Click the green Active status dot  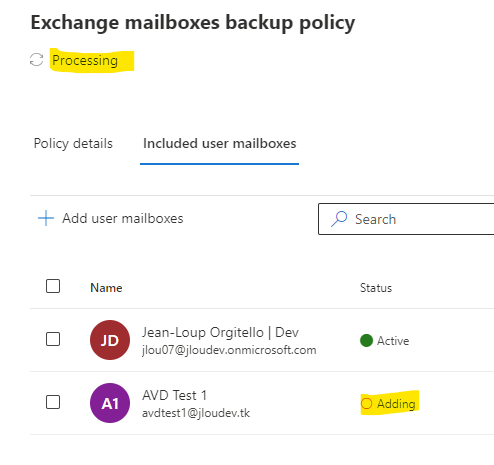click(366, 340)
